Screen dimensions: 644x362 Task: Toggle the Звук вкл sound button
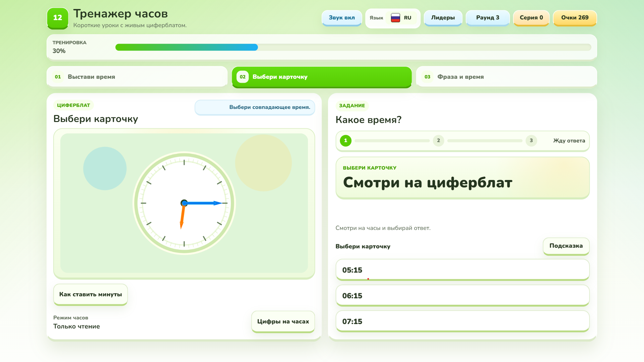[342, 18]
